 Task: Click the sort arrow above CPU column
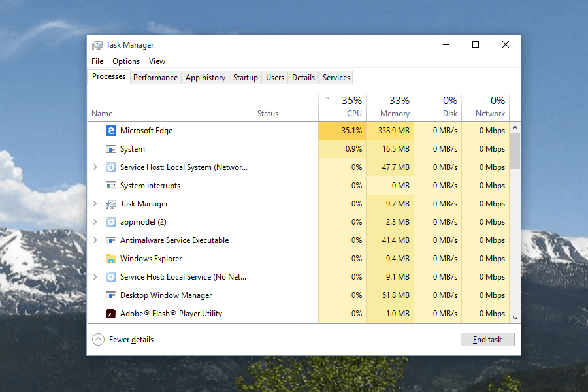(328, 98)
